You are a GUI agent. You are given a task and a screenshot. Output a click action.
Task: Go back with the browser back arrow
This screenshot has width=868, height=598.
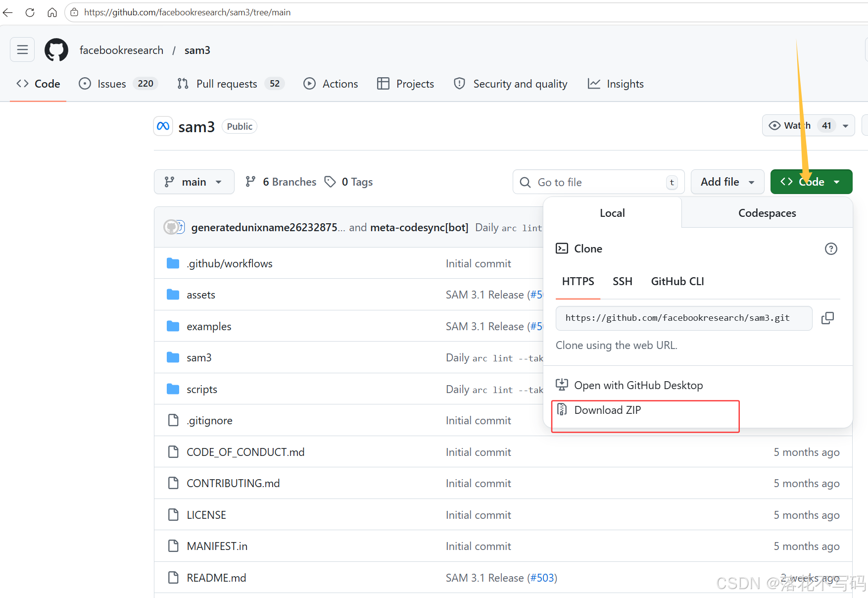(8, 12)
